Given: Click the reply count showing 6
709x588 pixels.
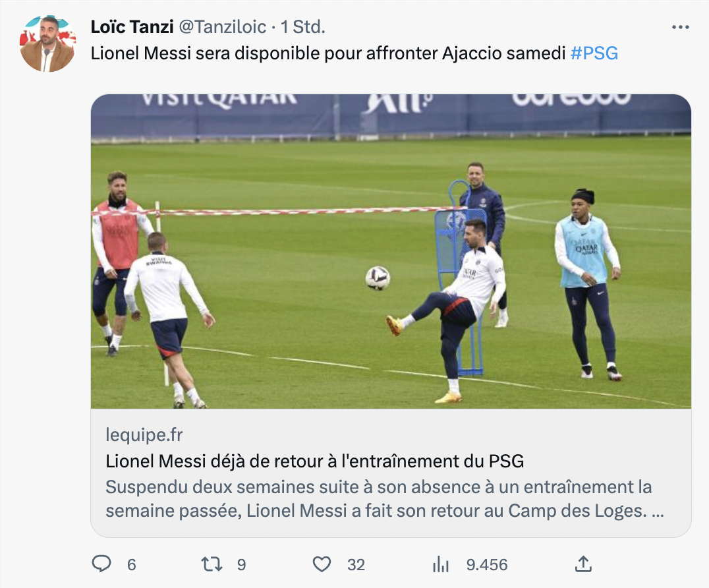Looking at the screenshot, I should pyautogui.click(x=131, y=565).
